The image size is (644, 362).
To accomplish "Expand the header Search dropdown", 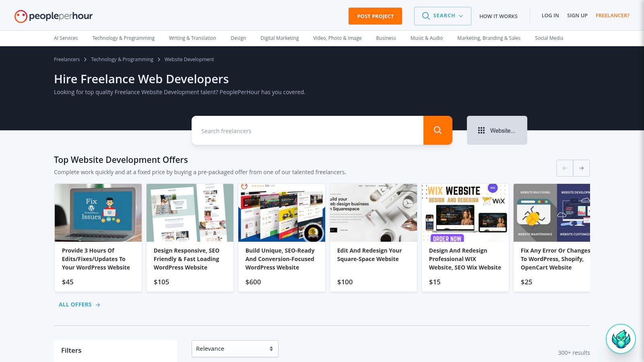I will pyautogui.click(x=461, y=16).
